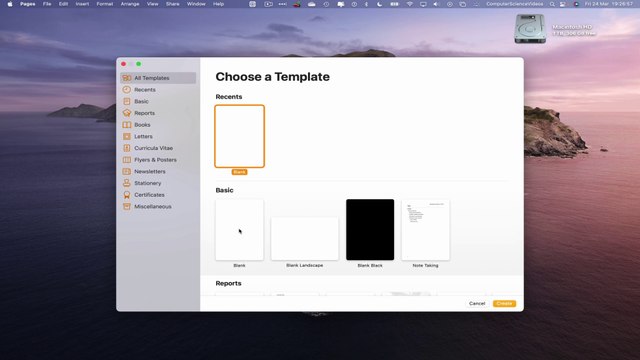Image resolution: width=640 pixels, height=360 pixels.
Task: Click the Basic section heading
Action: (x=224, y=190)
